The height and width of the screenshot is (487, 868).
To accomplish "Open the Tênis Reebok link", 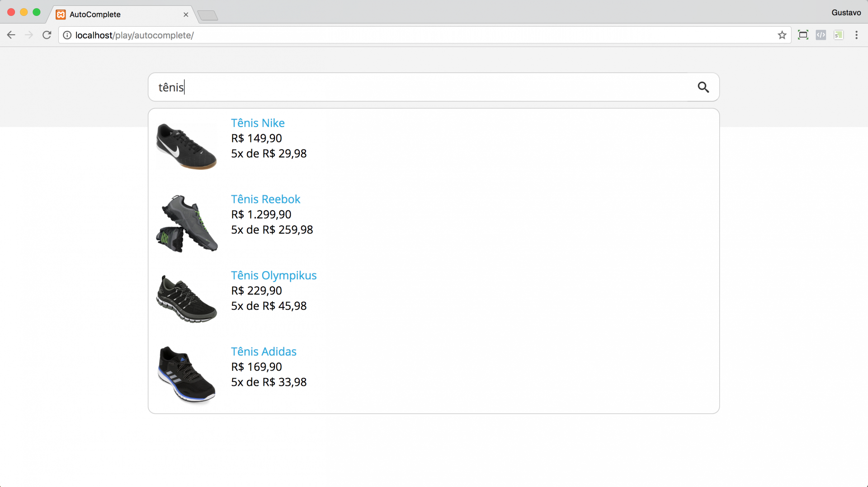I will [265, 199].
